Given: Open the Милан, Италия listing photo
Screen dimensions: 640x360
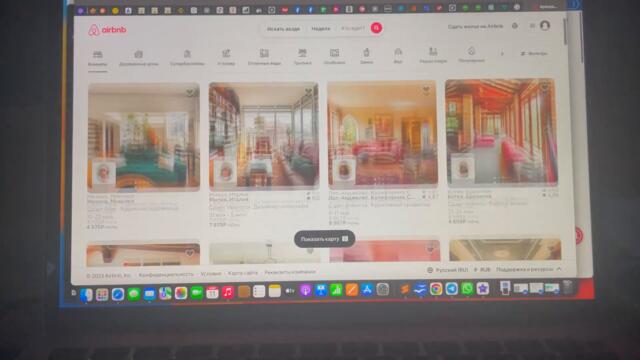Looking at the screenshot, I should tap(264, 136).
